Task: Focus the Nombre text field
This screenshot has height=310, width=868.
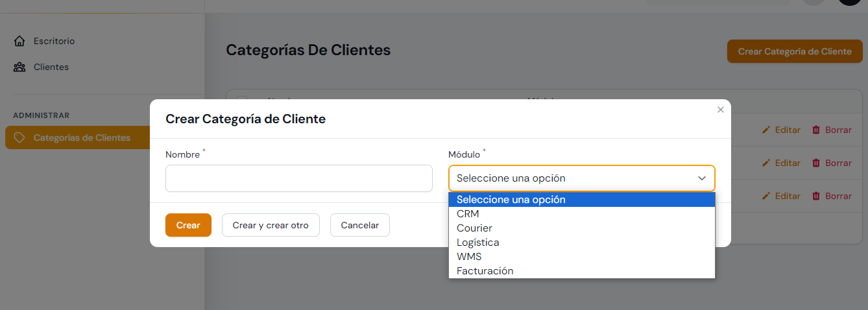Action: (298, 178)
